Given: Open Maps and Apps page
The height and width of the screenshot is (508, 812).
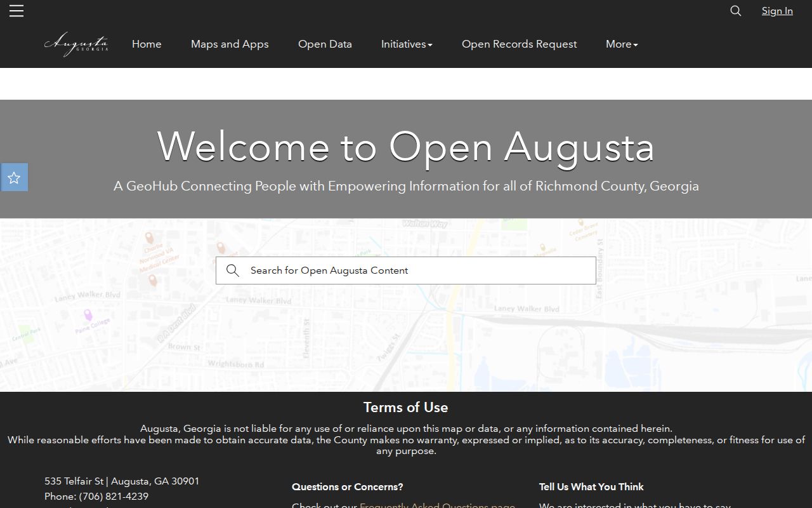Looking at the screenshot, I should [230, 44].
